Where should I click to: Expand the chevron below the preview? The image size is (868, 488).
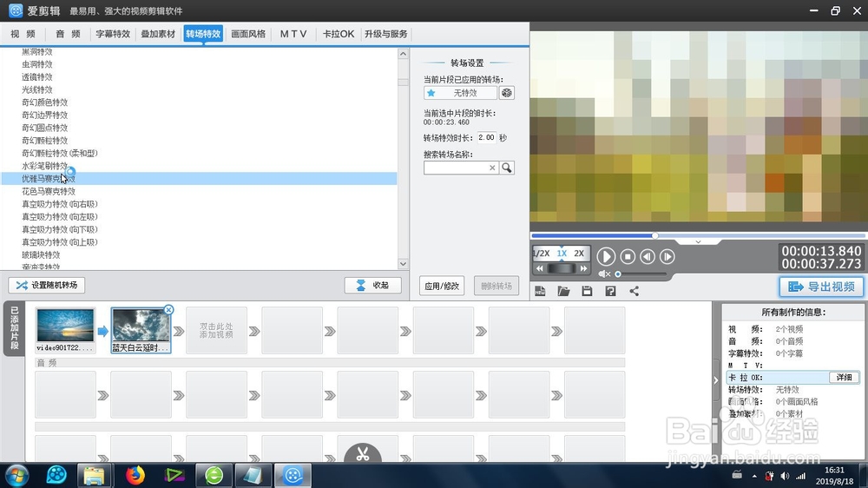pyautogui.click(x=698, y=242)
